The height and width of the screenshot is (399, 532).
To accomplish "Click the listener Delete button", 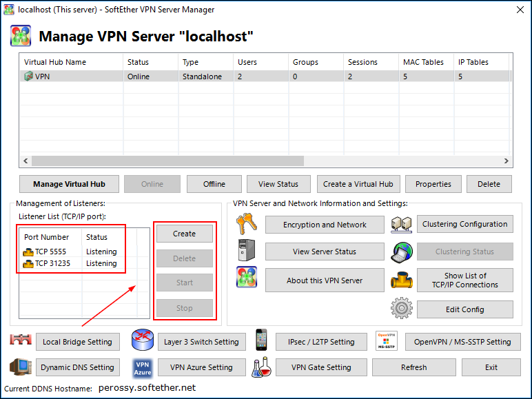I will (184, 258).
